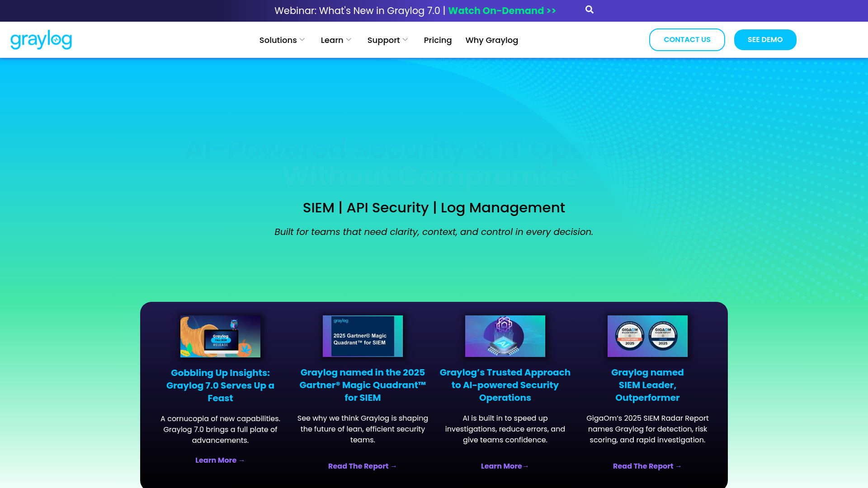
Task: Open Read The Report on the SIEM Leader card
Action: [x=647, y=466]
